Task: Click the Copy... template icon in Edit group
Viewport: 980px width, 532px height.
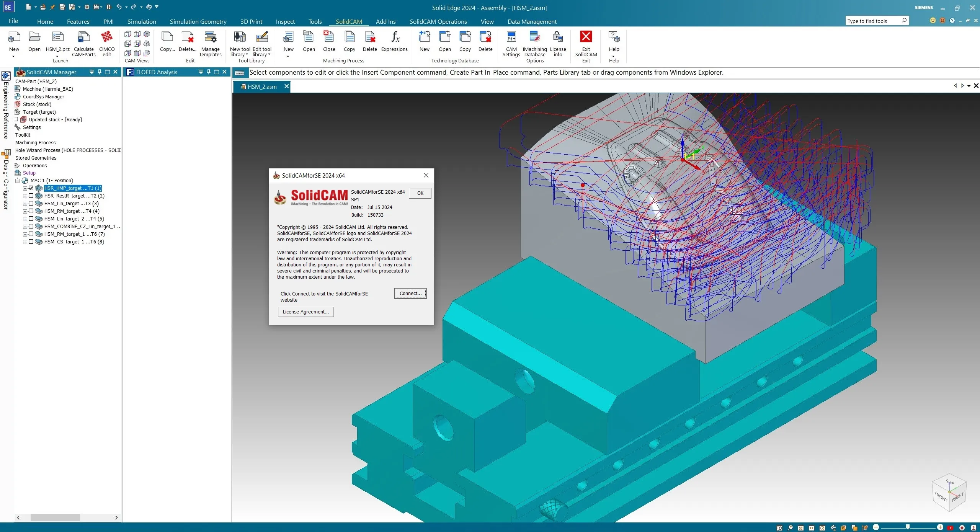Action: pos(167,37)
